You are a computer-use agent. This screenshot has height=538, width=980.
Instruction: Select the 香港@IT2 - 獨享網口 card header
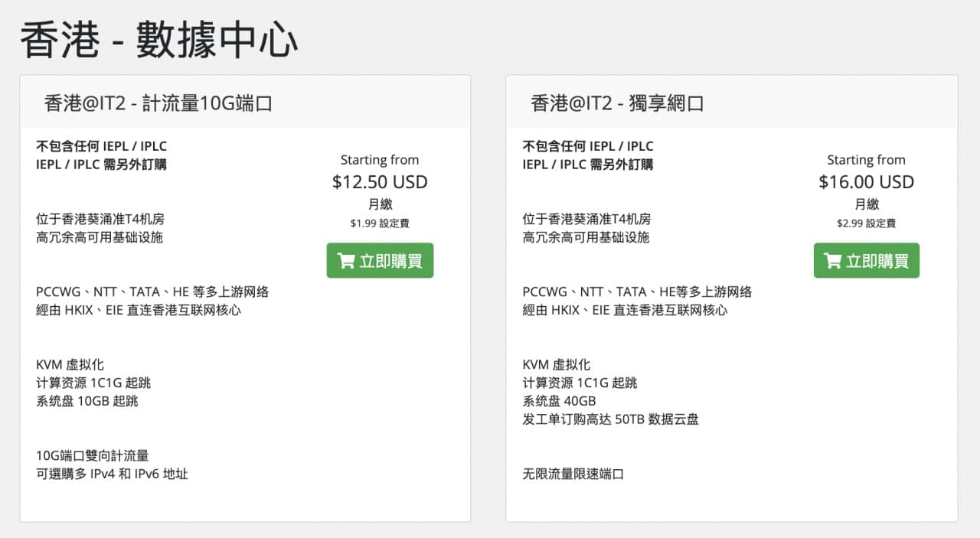(617, 103)
